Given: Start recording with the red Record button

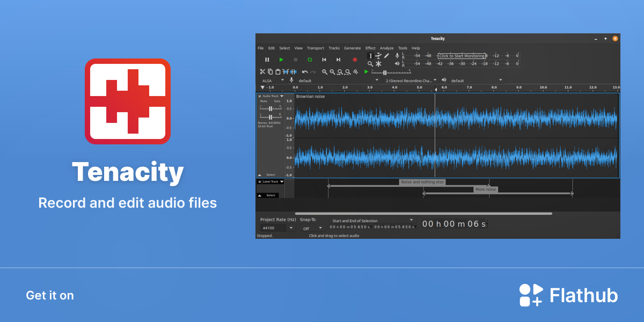Looking at the screenshot, I should point(355,60).
